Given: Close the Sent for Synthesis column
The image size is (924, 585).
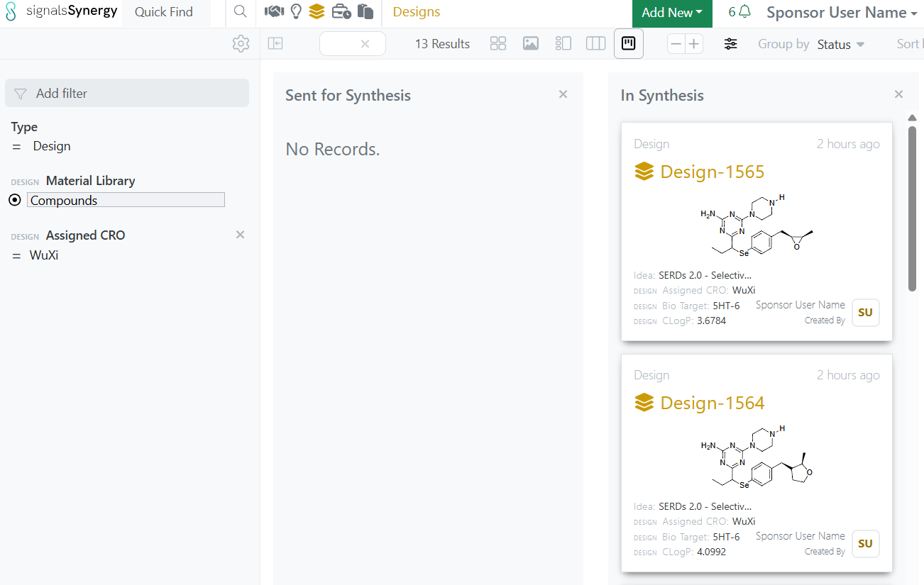Looking at the screenshot, I should tap(563, 94).
